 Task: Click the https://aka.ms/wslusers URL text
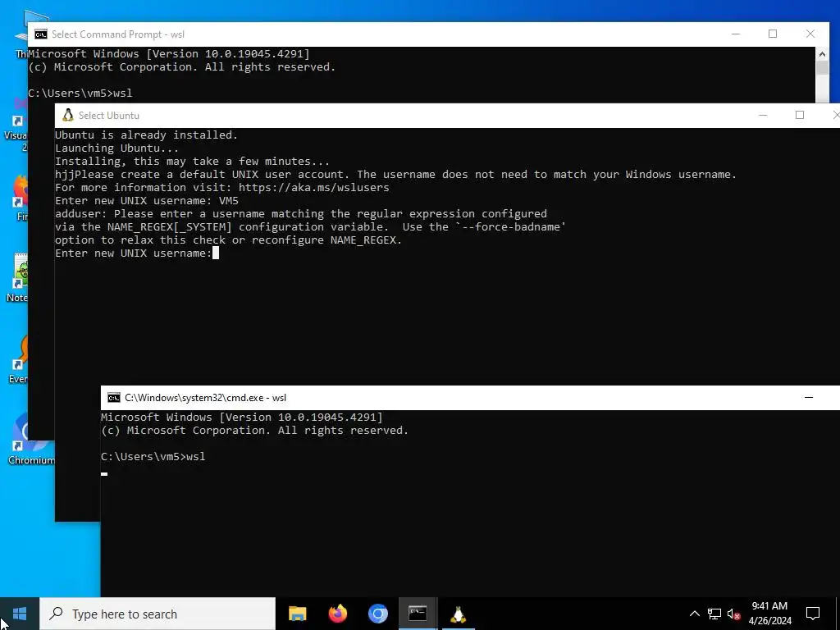tap(314, 188)
